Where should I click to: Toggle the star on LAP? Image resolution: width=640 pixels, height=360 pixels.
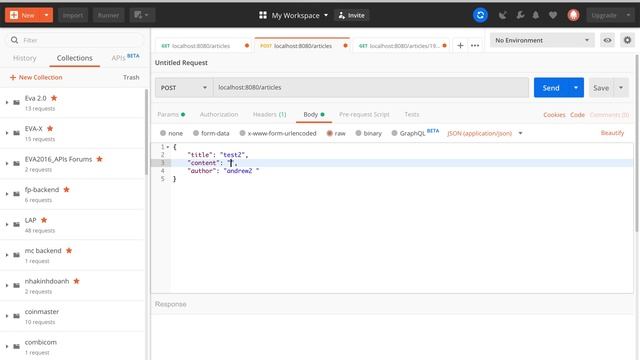(44, 220)
